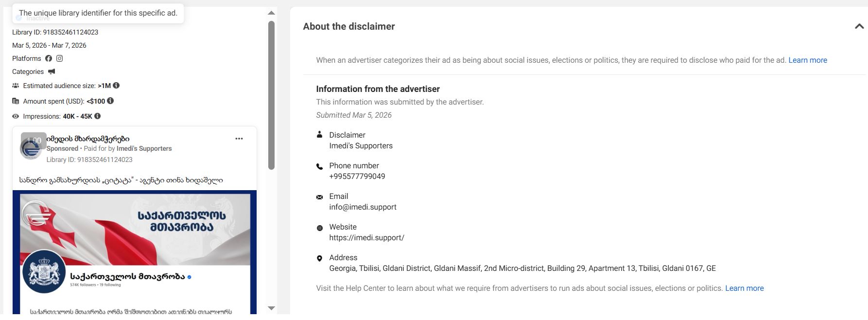Viewport: 868px width, 320px height.
Task: Click the info@imedi.support email entry
Action: (x=363, y=207)
